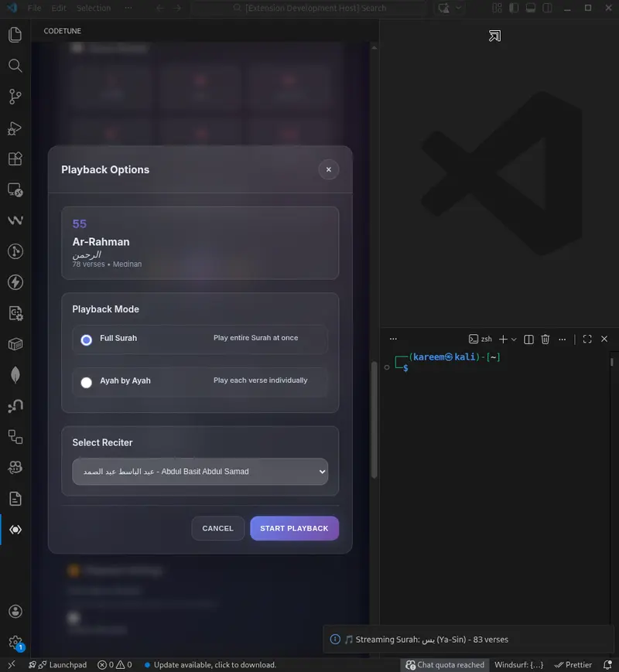Open Customize Layout icon in title bar
Screen dimensions: 619x672
(x=498, y=9)
